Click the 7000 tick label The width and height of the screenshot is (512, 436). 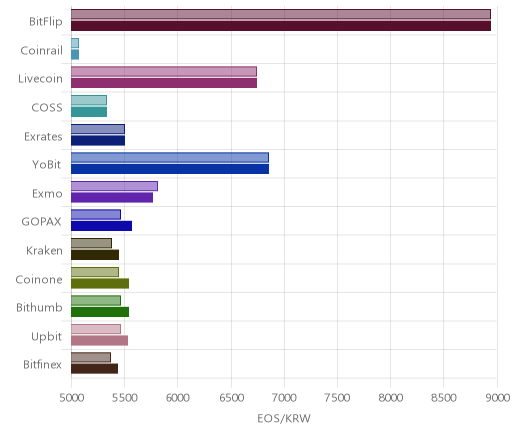284,398
